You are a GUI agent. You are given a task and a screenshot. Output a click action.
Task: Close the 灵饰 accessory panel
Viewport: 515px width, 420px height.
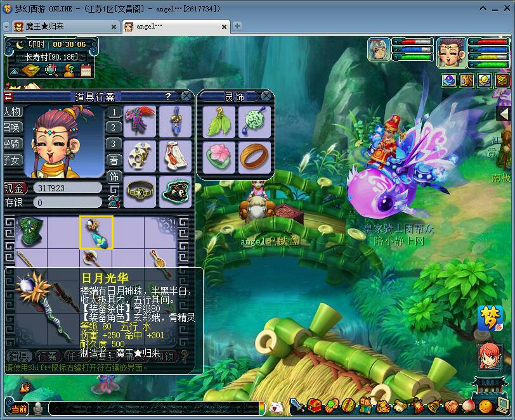click(x=266, y=96)
